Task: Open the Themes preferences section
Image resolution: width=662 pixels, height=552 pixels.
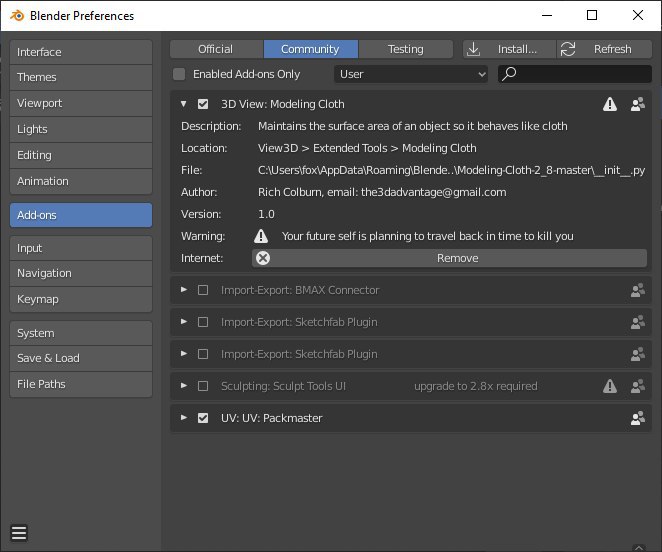Action: click(x=81, y=77)
